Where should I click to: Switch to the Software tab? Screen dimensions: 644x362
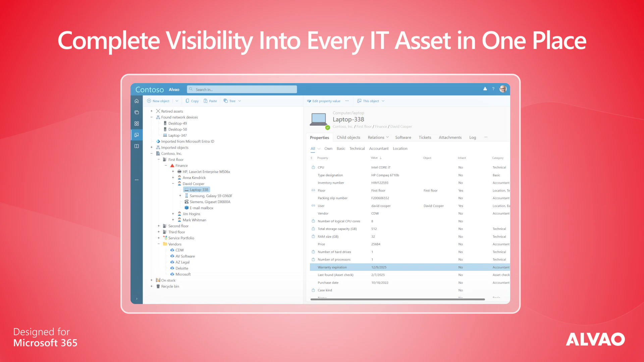pyautogui.click(x=403, y=137)
